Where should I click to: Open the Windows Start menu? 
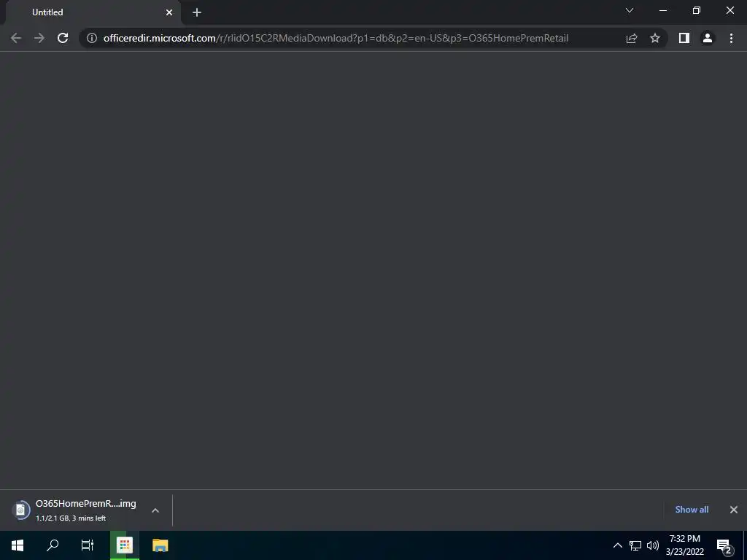(x=18, y=545)
